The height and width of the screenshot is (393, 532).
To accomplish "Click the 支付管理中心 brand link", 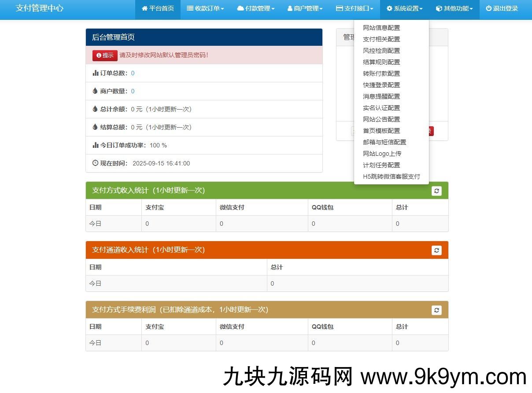I will pyautogui.click(x=40, y=8).
